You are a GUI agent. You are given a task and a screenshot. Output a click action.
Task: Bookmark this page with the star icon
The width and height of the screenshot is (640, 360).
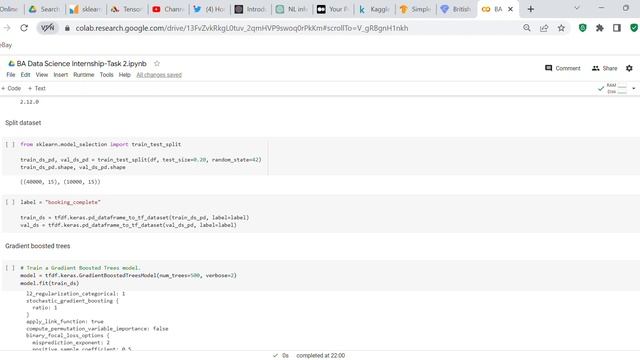[561, 28]
